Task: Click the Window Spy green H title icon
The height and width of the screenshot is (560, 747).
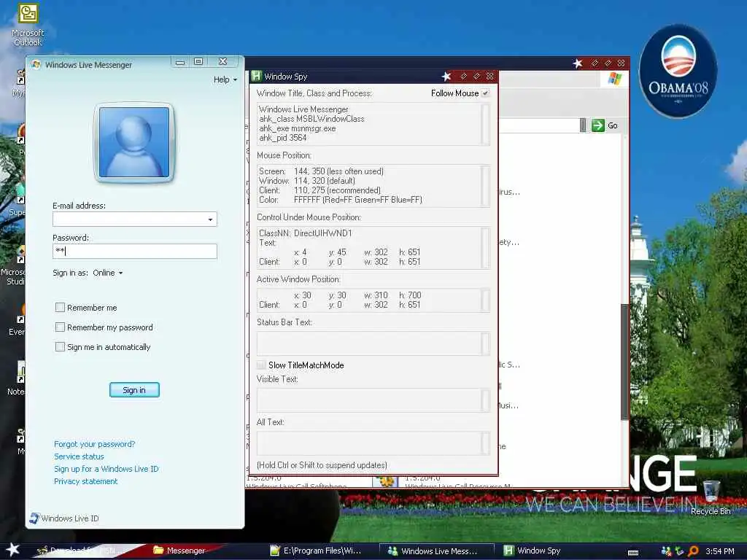Action: coord(257,76)
